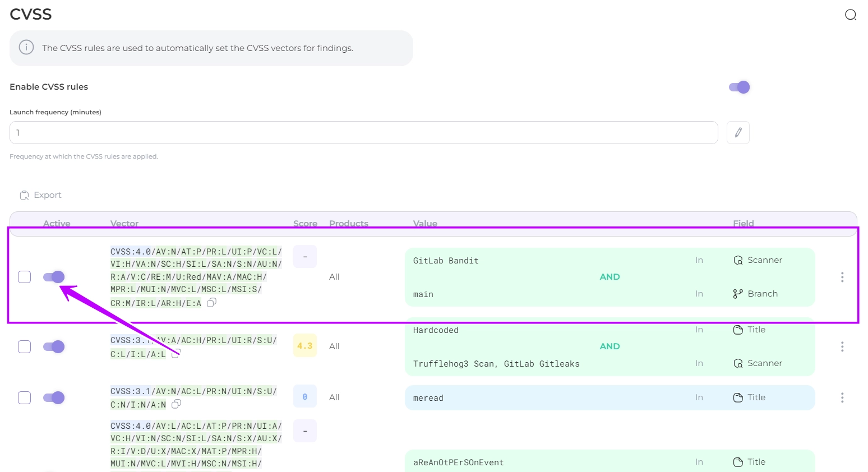Open the three-dot menu for Hardcoded rule
Image resolution: width=868 pixels, height=472 pixels.
point(842,346)
